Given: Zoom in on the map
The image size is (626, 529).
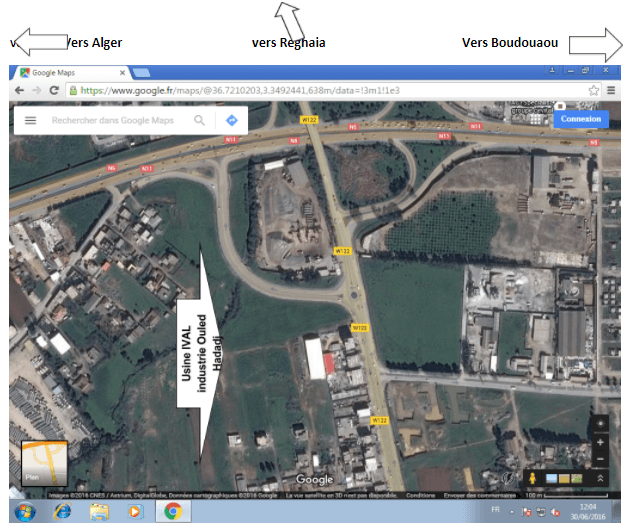Looking at the screenshot, I should (x=599, y=442).
